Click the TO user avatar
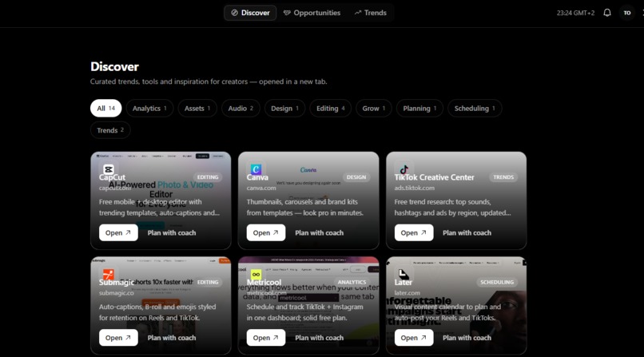The image size is (644, 357). coord(627,13)
